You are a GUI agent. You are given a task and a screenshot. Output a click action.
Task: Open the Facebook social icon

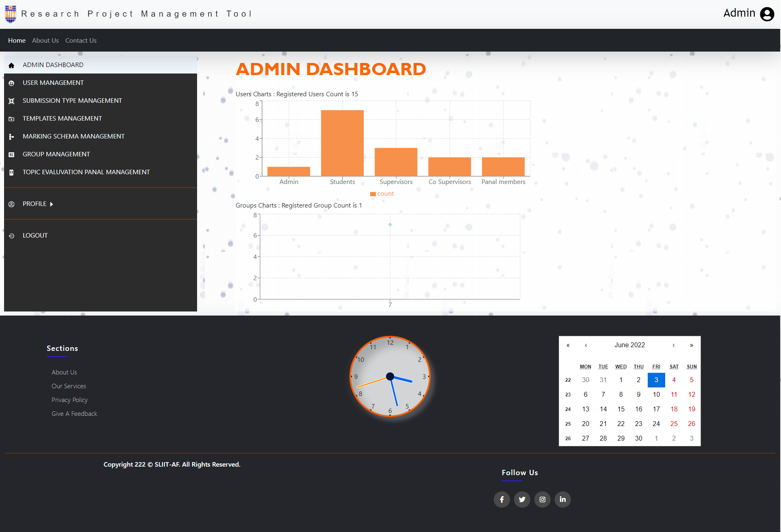click(502, 500)
